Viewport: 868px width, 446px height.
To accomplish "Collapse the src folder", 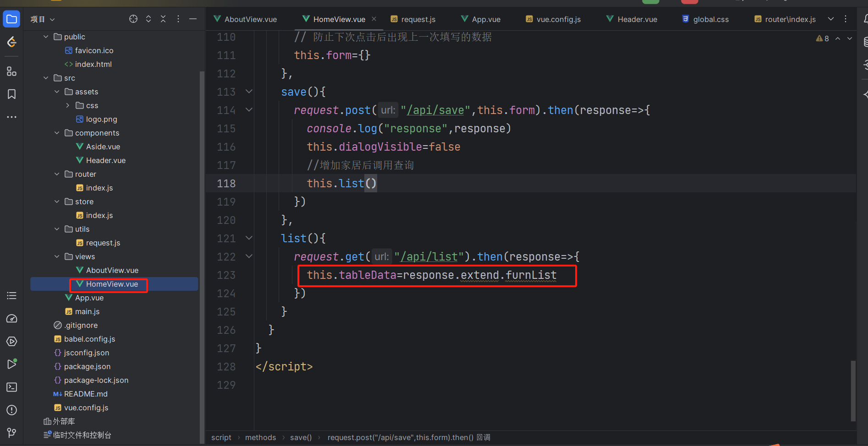I will [46, 78].
